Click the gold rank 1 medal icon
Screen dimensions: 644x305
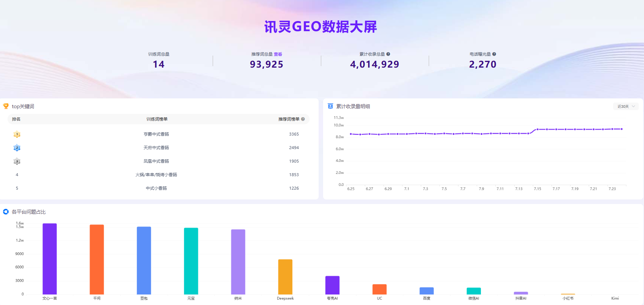coord(17,134)
